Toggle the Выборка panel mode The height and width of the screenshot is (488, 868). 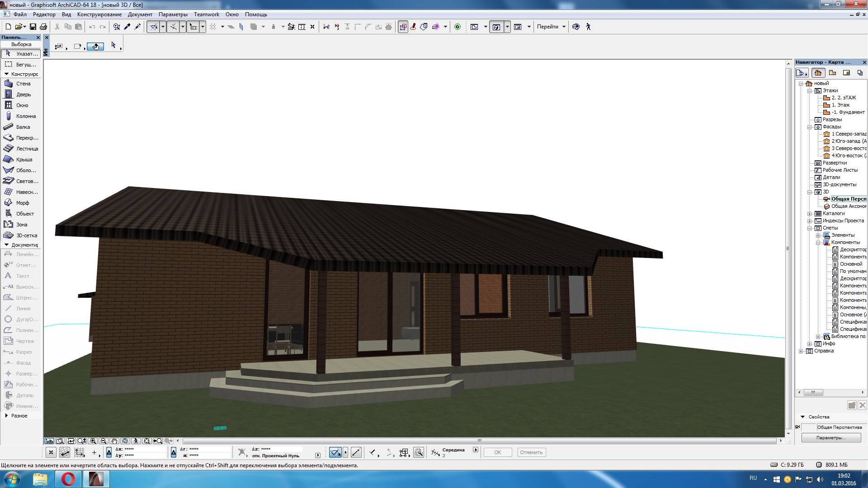pos(21,44)
